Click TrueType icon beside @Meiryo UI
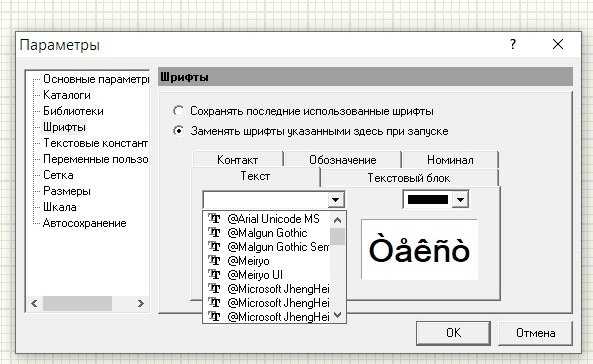 [214, 275]
